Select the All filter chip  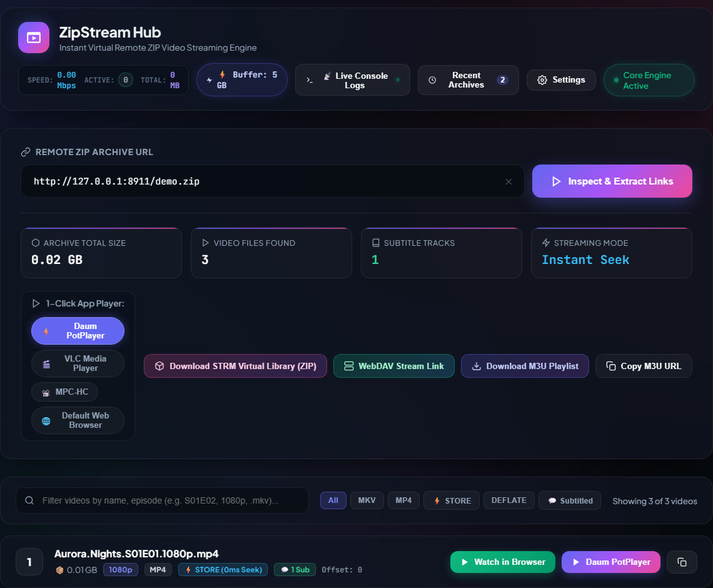point(333,500)
